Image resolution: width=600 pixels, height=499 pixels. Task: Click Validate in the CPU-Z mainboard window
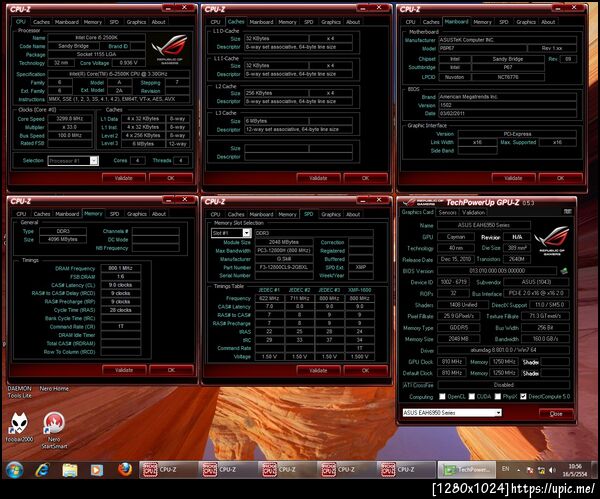coord(513,178)
